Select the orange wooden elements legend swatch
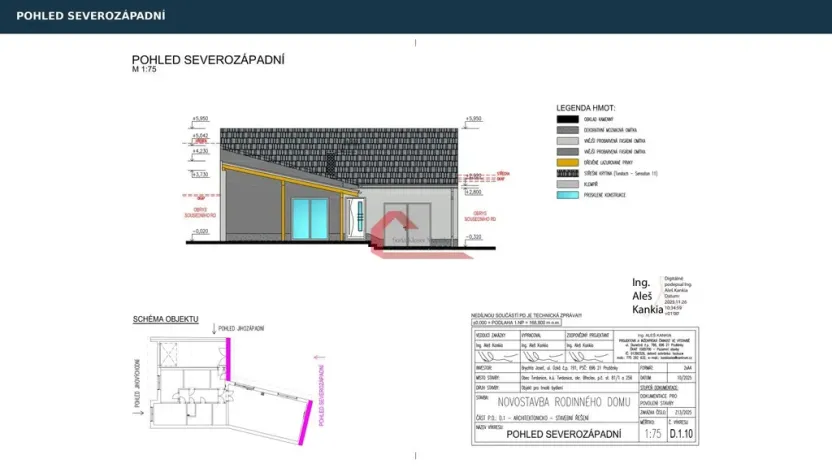The height and width of the screenshot is (468, 832). pos(567,162)
